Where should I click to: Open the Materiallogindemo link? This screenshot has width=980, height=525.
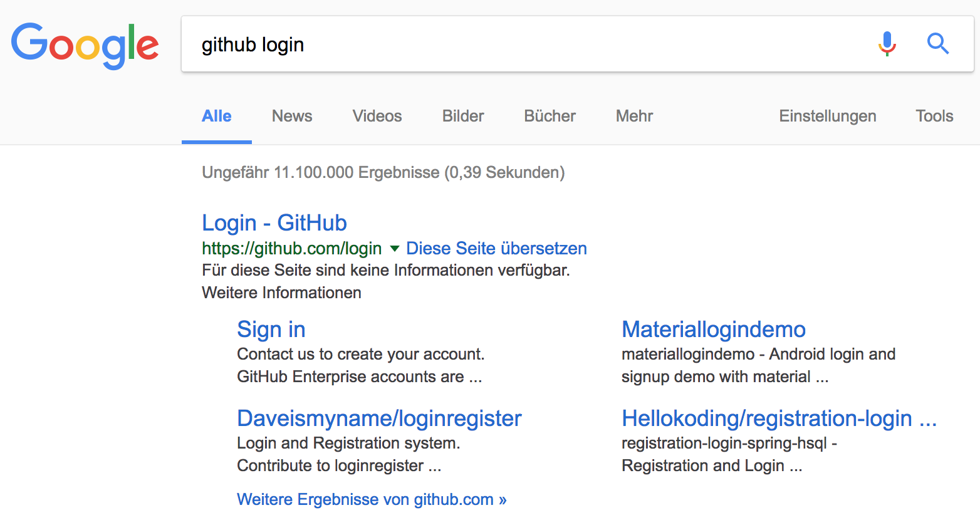click(x=713, y=329)
